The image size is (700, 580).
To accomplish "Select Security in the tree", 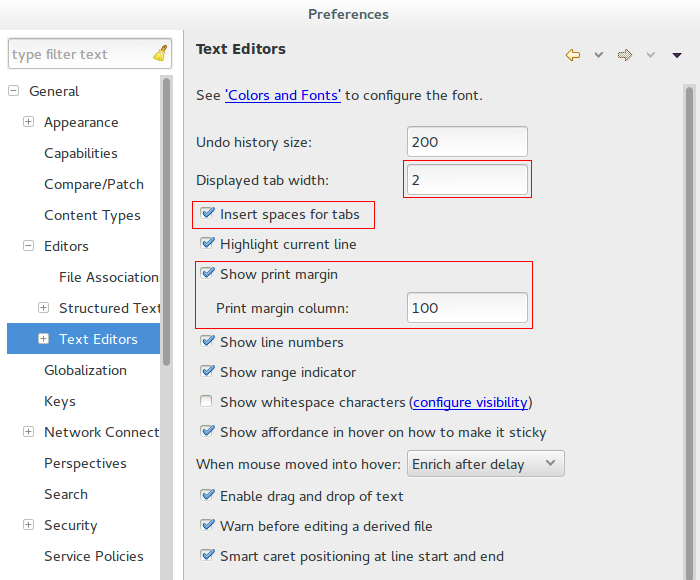I will [x=71, y=526].
